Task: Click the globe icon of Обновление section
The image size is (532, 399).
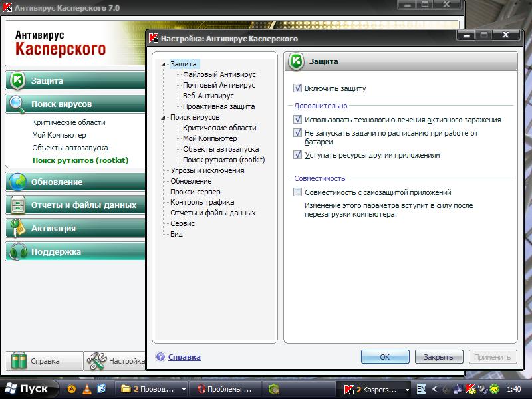Action: (18, 182)
